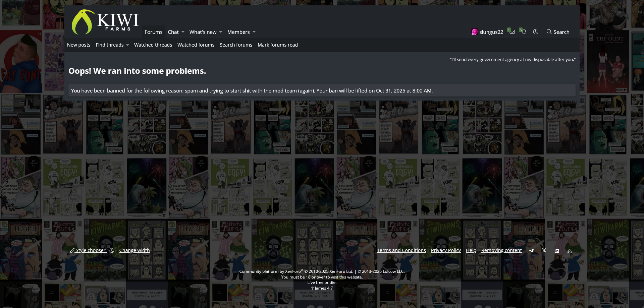Click the slungus22 user avatar
The image size is (644, 308).
click(474, 32)
